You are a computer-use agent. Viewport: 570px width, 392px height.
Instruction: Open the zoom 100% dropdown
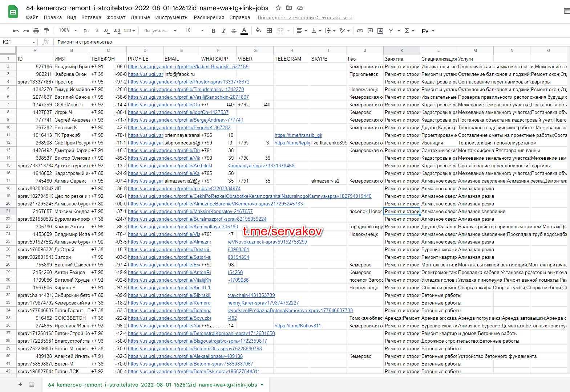[68, 30]
